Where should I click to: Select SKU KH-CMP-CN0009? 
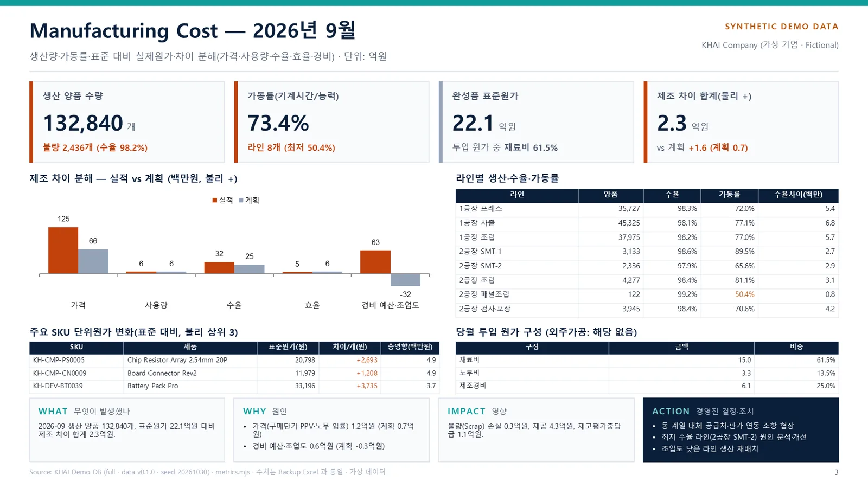point(60,373)
